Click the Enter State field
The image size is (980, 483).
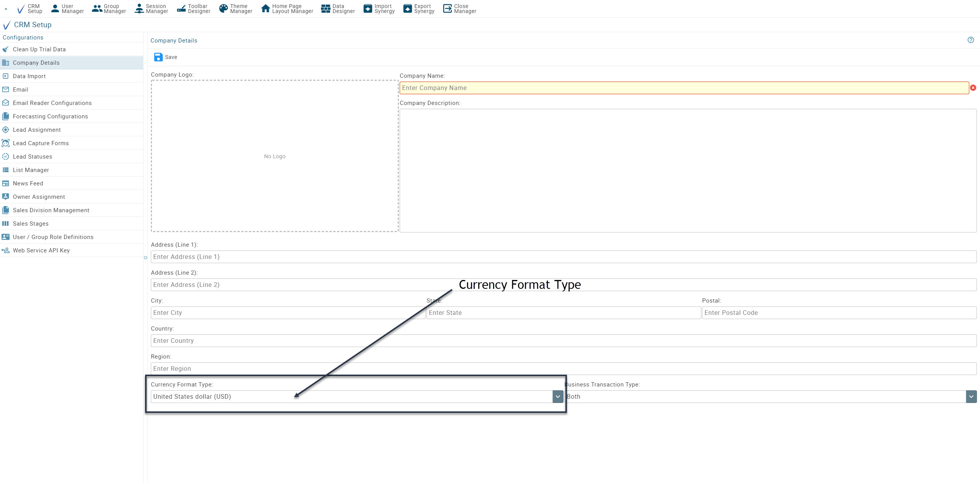click(x=563, y=313)
